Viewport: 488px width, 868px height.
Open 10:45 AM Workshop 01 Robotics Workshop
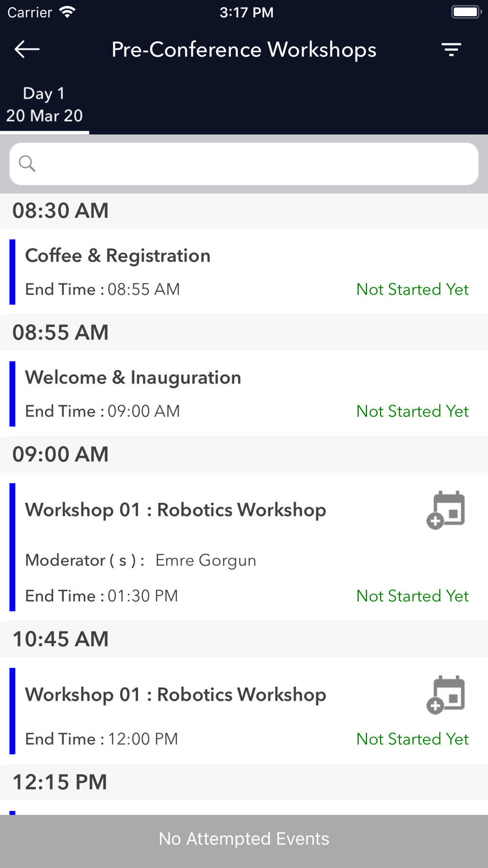click(x=244, y=711)
